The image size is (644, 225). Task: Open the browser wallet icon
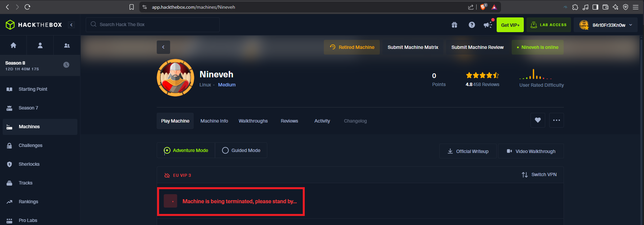pos(605,7)
